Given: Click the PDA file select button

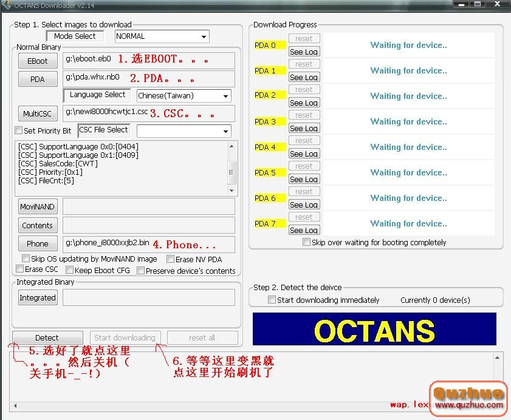Looking at the screenshot, I should pyautogui.click(x=38, y=79).
